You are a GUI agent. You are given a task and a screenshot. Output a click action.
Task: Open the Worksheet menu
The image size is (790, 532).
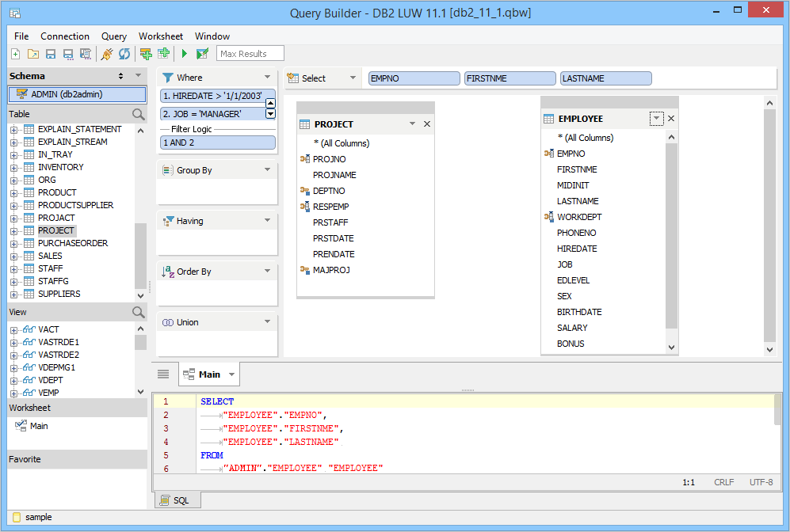pos(160,36)
